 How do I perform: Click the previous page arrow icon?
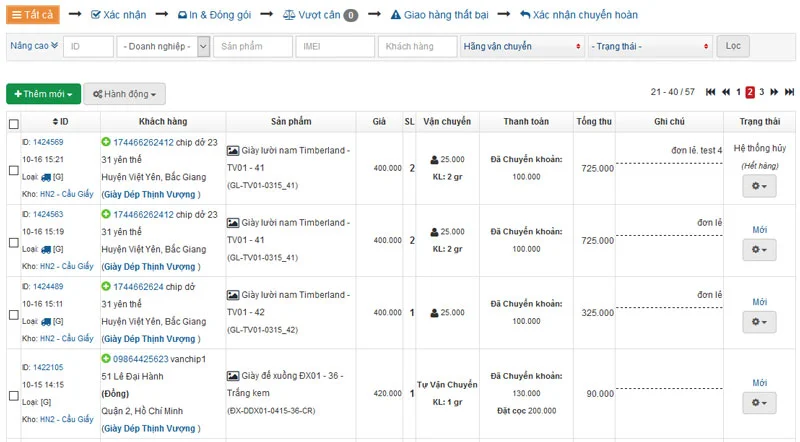726,92
